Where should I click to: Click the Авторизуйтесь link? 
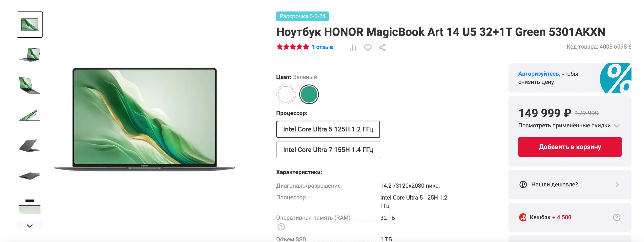click(539, 74)
